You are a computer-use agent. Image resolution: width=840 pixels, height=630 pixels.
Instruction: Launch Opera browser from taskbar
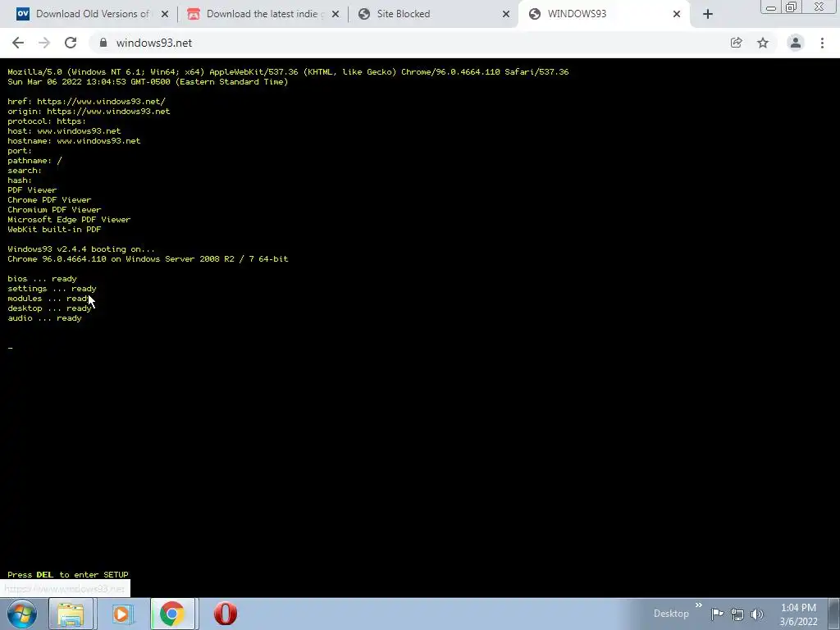coord(226,614)
